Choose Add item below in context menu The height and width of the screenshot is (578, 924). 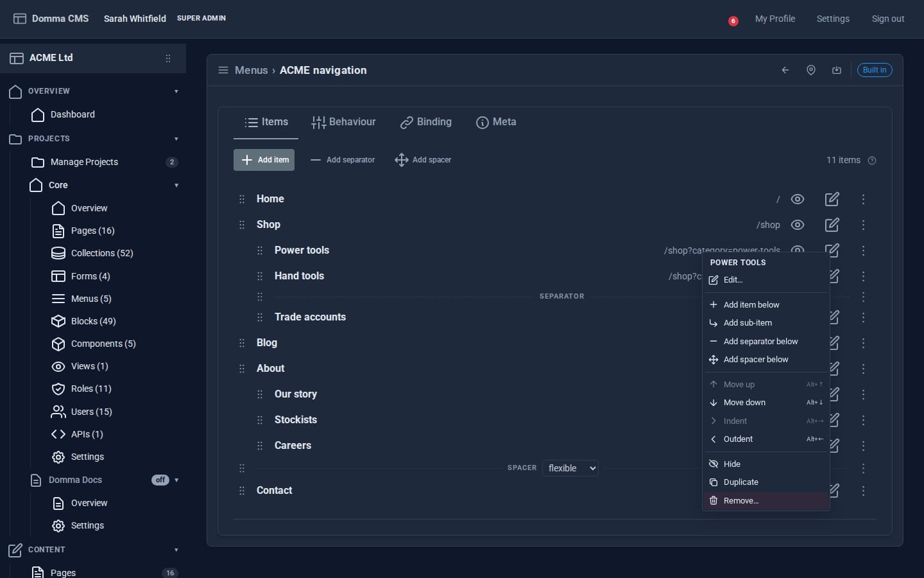tap(766, 304)
